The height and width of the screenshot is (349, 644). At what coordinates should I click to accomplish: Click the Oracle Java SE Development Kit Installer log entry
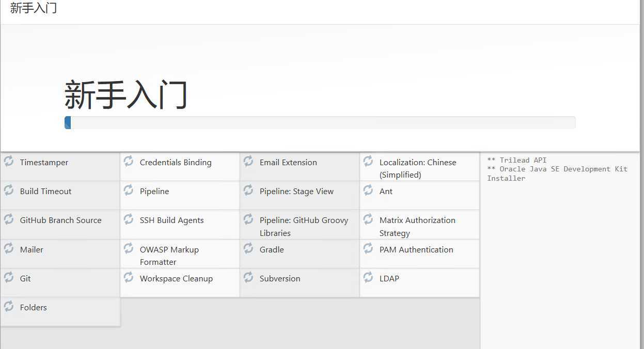[557, 173]
